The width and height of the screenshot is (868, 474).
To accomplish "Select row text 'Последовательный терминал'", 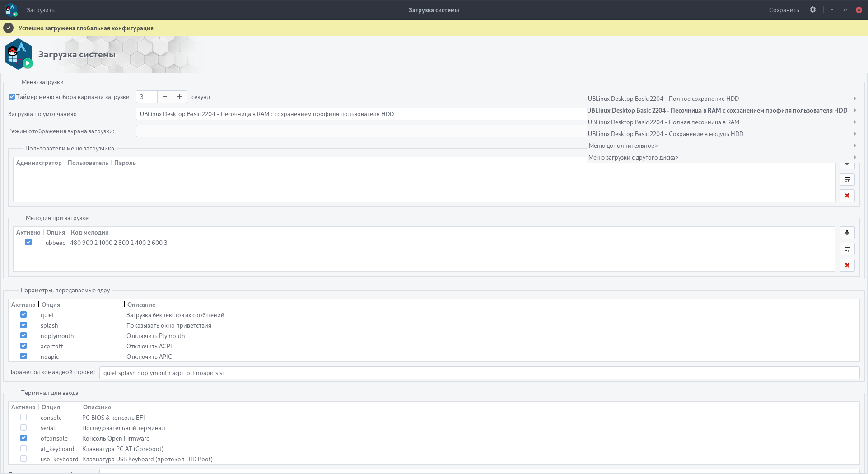I will (124, 428).
